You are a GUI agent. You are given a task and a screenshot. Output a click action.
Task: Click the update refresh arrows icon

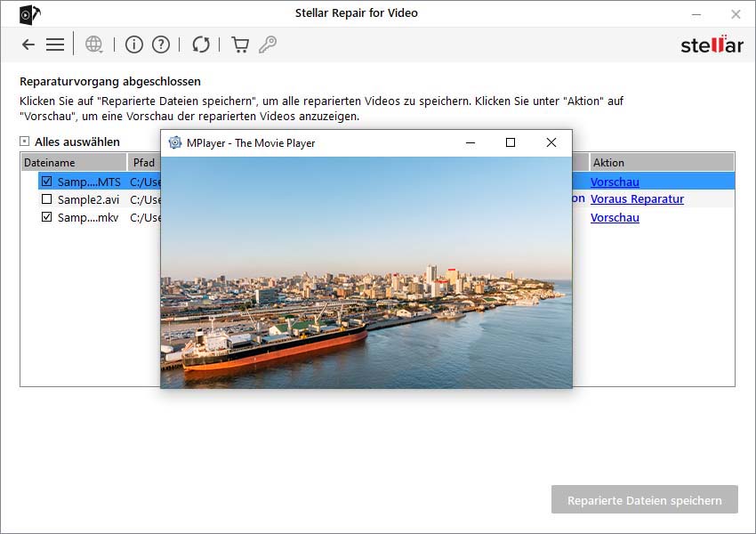pyautogui.click(x=201, y=44)
